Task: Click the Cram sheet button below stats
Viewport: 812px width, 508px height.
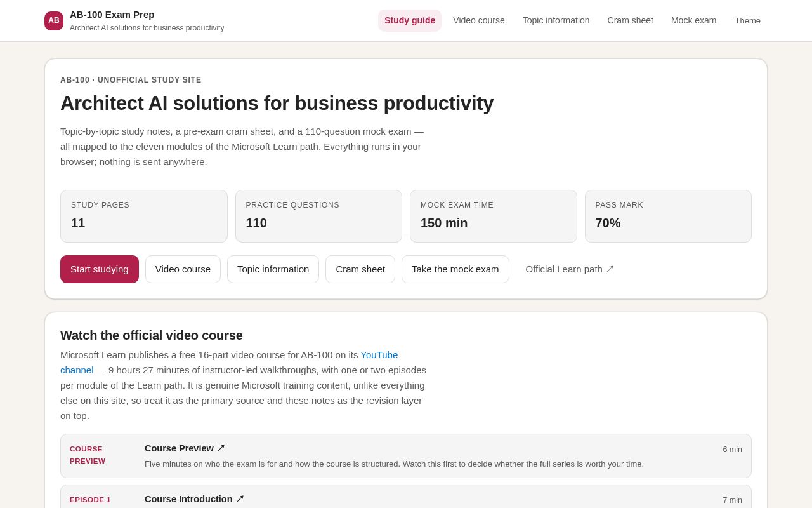Action: coord(360,269)
